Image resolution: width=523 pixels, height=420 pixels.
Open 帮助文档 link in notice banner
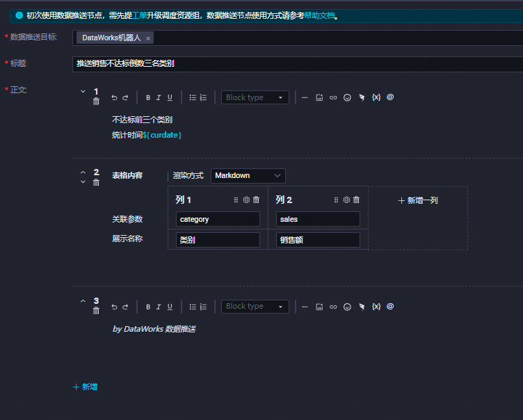click(319, 16)
